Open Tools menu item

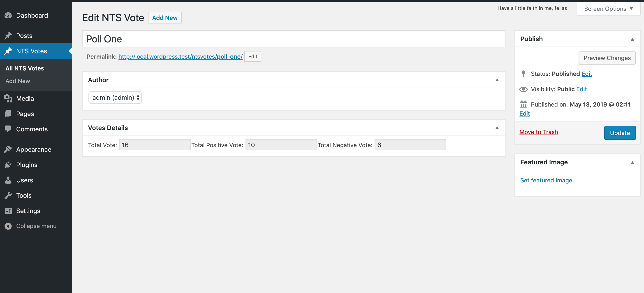(x=36, y=195)
